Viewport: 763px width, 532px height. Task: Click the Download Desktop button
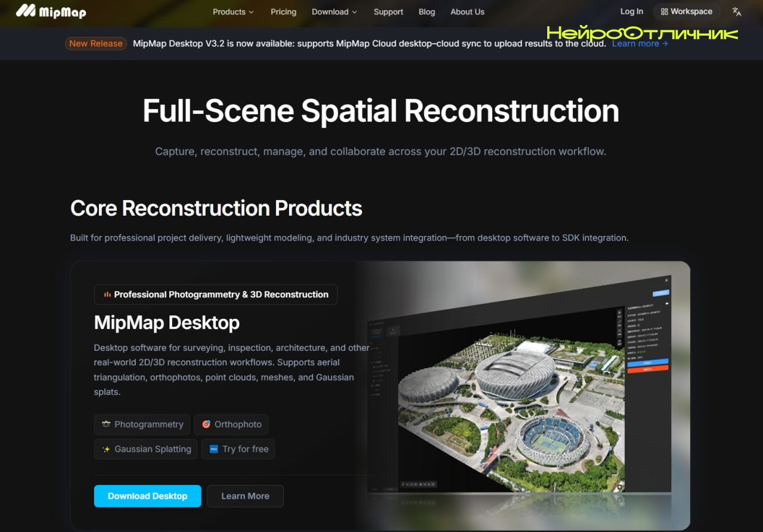(x=148, y=496)
